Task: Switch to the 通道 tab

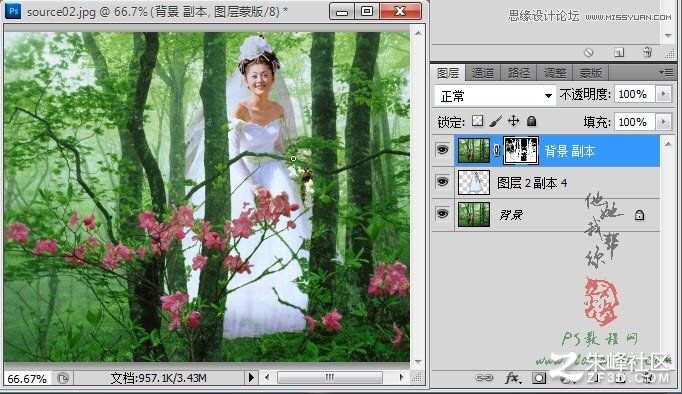Action: point(483,73)
